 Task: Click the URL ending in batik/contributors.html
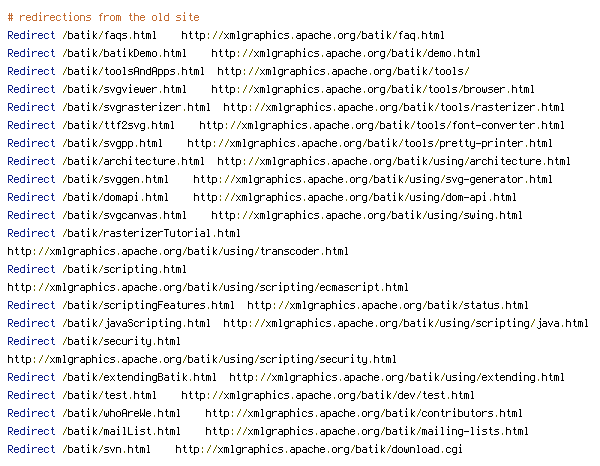click(x=364, y=413)
